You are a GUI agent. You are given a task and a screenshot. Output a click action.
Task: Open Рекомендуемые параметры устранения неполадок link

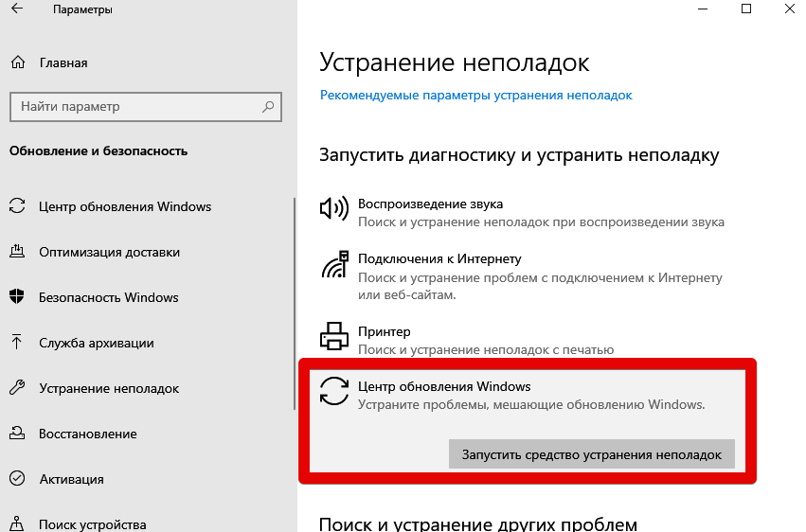pyautogui.click(x=476, y=95)
